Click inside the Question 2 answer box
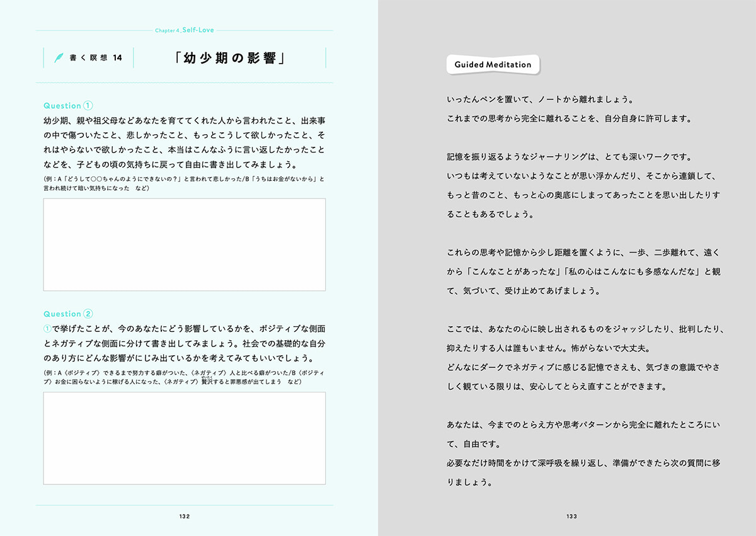The width and height of the screenshot is (756, 536). pos(184,438)
